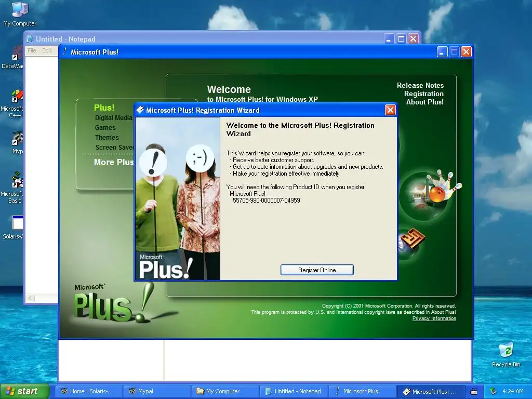Select Screen Savers in the Plus! menu
The height and width of the screenshot is (399, 532).
pos(115,147)
